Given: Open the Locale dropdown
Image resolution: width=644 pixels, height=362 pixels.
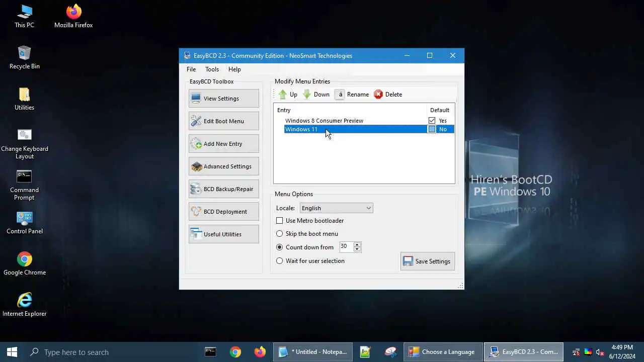Looking at the screenshot, I should click(x=336, y=208).
